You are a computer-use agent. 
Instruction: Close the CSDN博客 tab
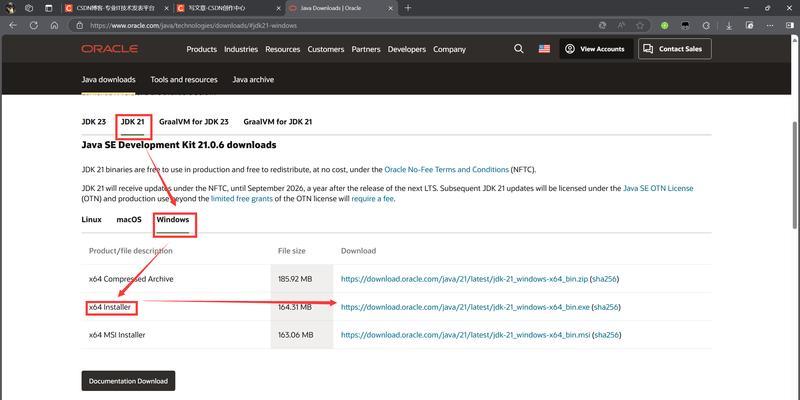tap(166, 8)
